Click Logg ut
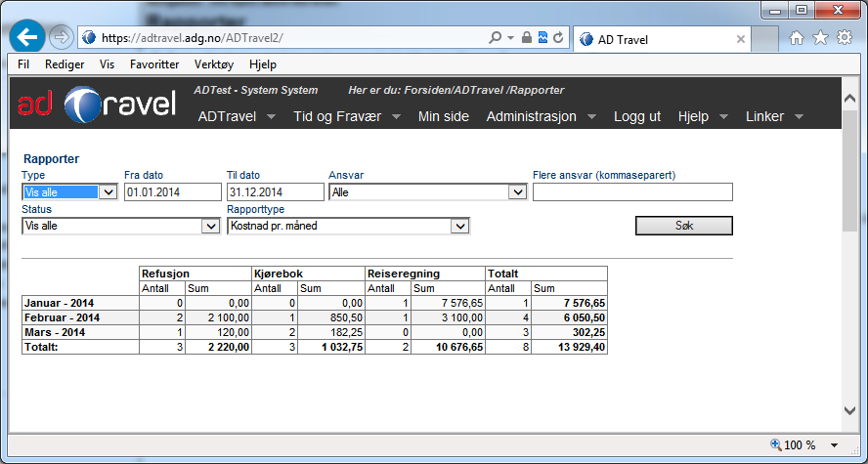Screen dimensions: 868x464 [x=637, y=116]
